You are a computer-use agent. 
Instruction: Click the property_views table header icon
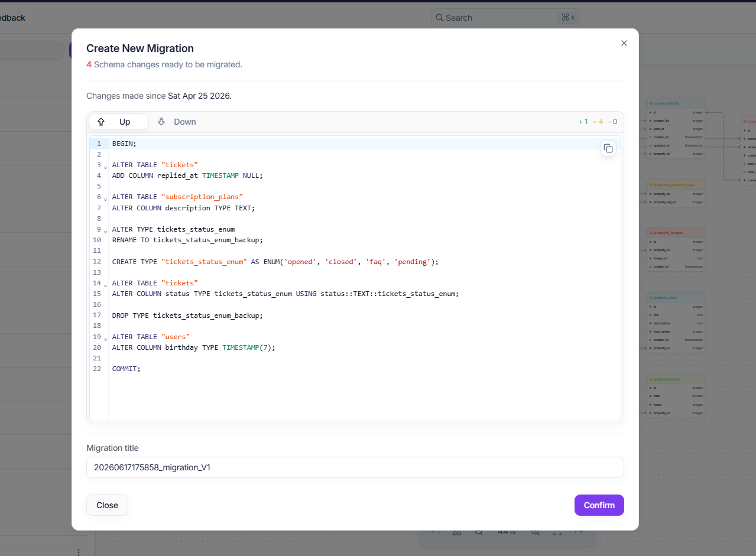tap(651, 379)
